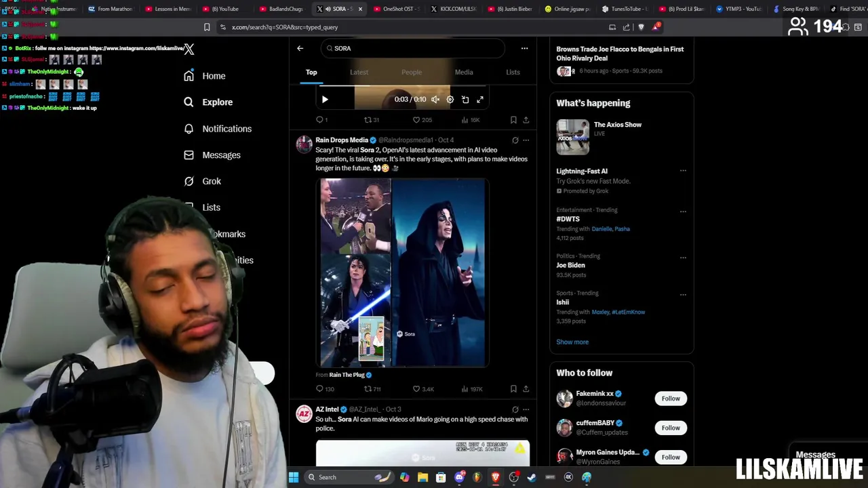The width and height of the screenshot is (868, 488).
Task: Open Rain Drops Media profile name
Action: tap(342, 140)
